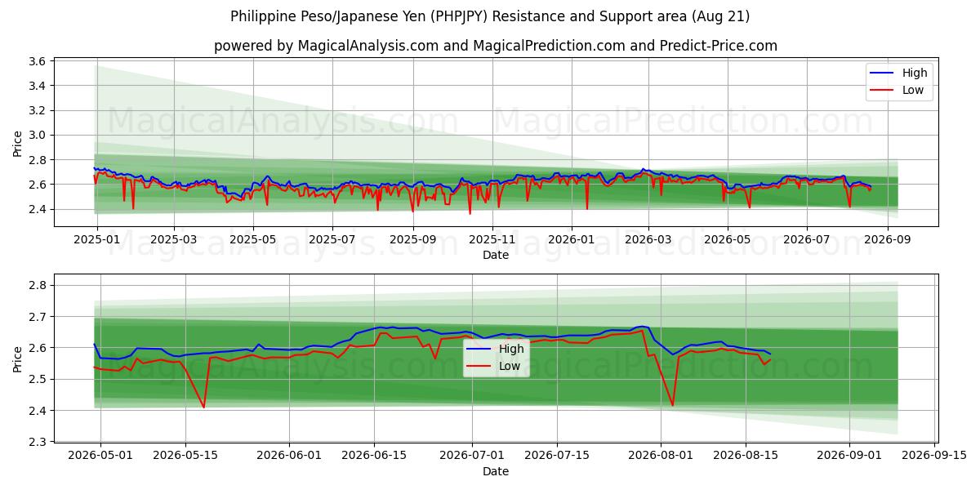
Task: Click the 2026-08-15 tick label
Action: [x=746, y=456]
